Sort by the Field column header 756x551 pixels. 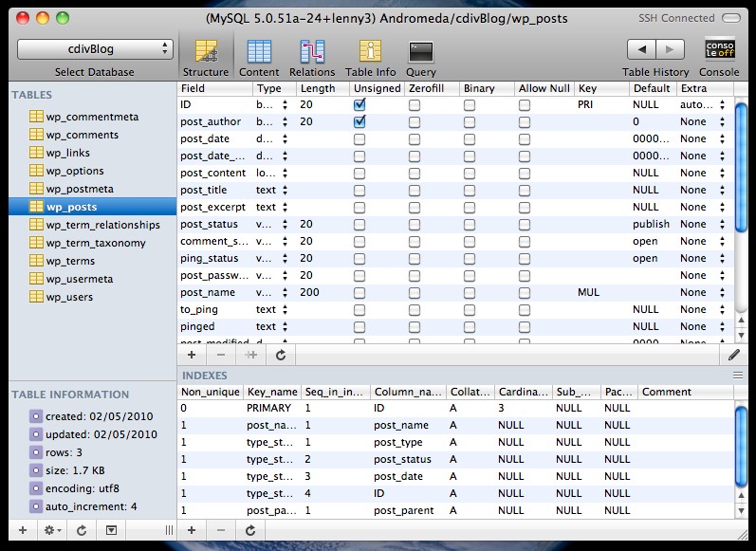click(x=215, y=88)
